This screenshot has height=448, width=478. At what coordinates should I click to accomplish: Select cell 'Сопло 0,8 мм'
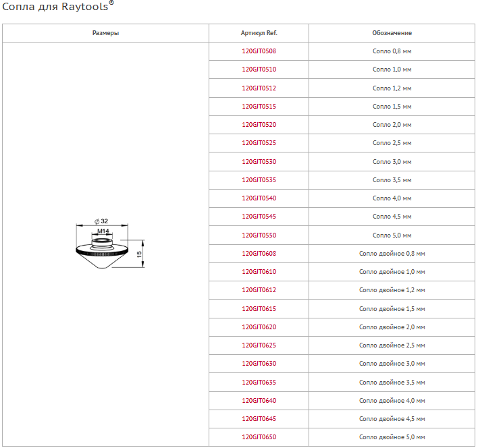coord(392,51)
